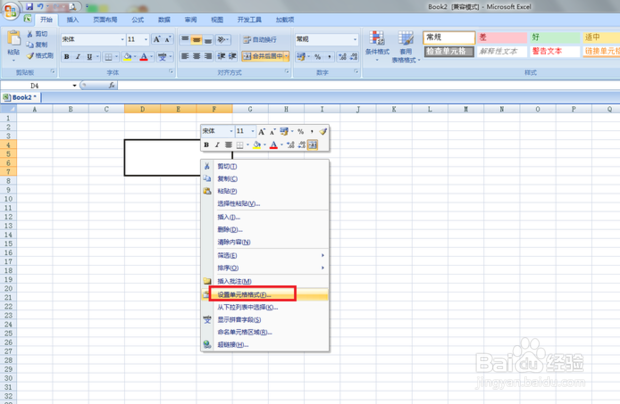The image size is (620, 404).
Task: Choose 设置单元格格式 in the context menu
Action: [265, 295]
